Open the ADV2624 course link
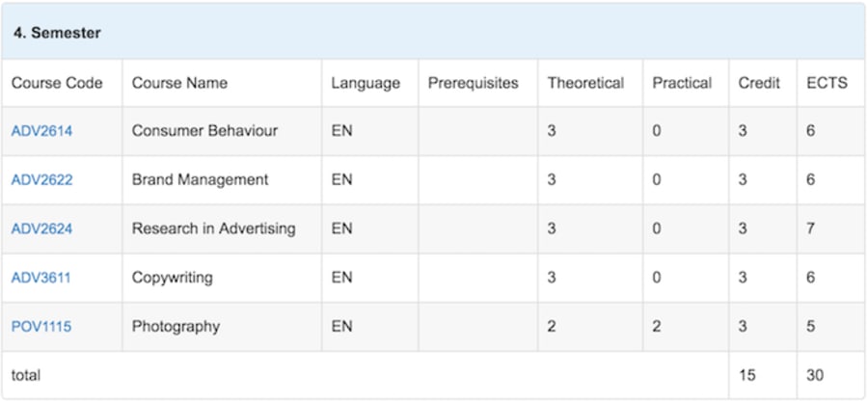Screen dimensions: 868x402 click(41, 228)
